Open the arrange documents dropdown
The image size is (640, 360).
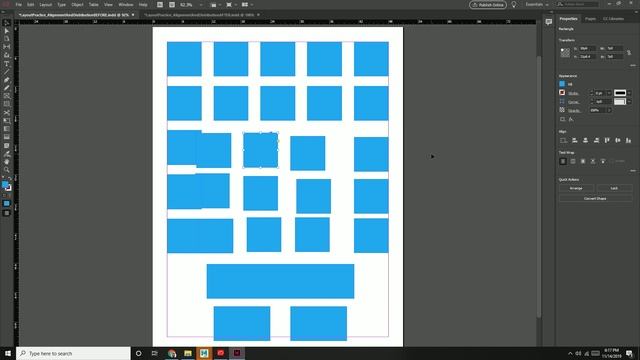point(247,4)
